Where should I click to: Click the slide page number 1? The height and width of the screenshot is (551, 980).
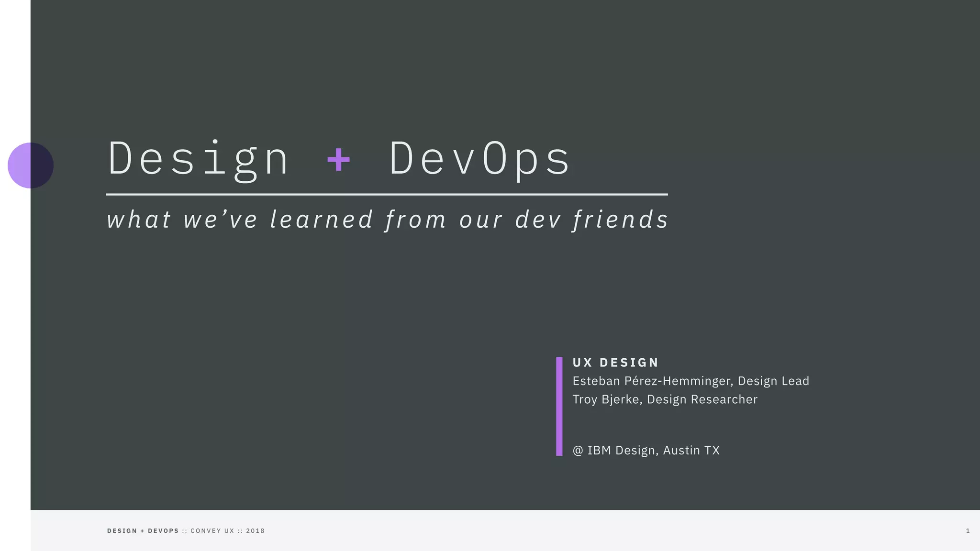(968, 531)
